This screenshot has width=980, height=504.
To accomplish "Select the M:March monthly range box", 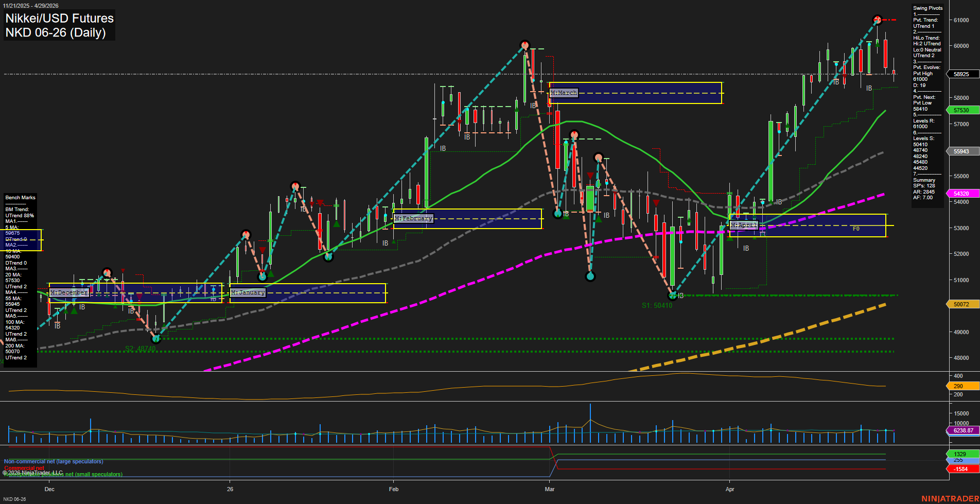I will click(x=564, y=93).
